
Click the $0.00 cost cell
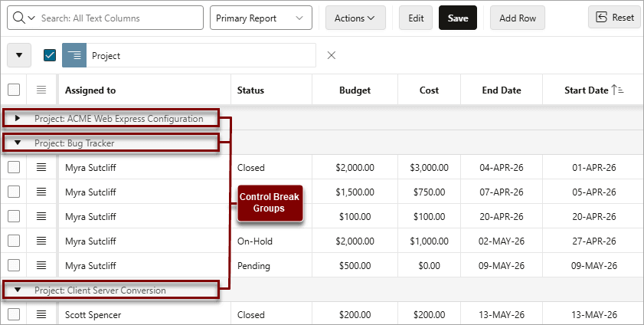429,266
